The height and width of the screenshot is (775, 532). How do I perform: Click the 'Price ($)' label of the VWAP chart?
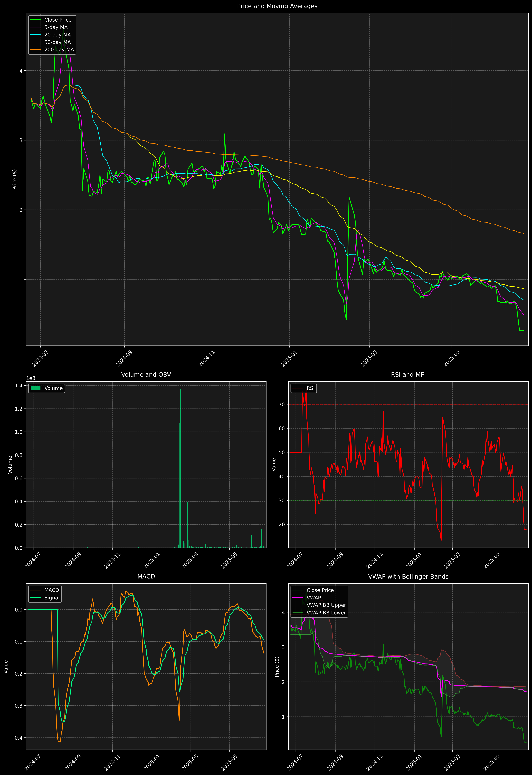click(277, 667)
